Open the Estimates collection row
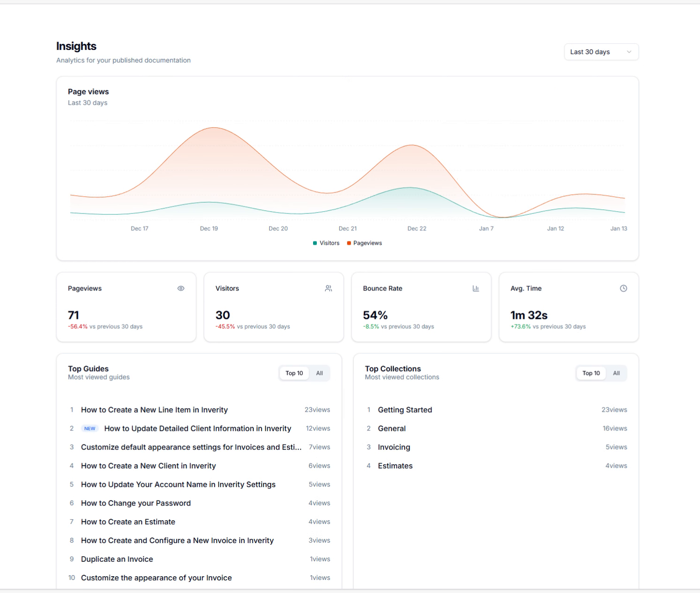This screenshot has width=700, height=593. pos(395,466)
